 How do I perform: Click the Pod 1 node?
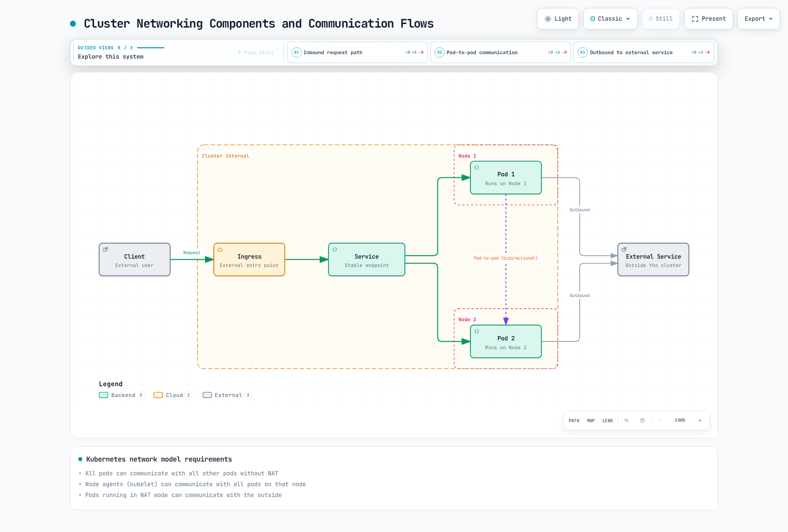[x=506, y=178]
